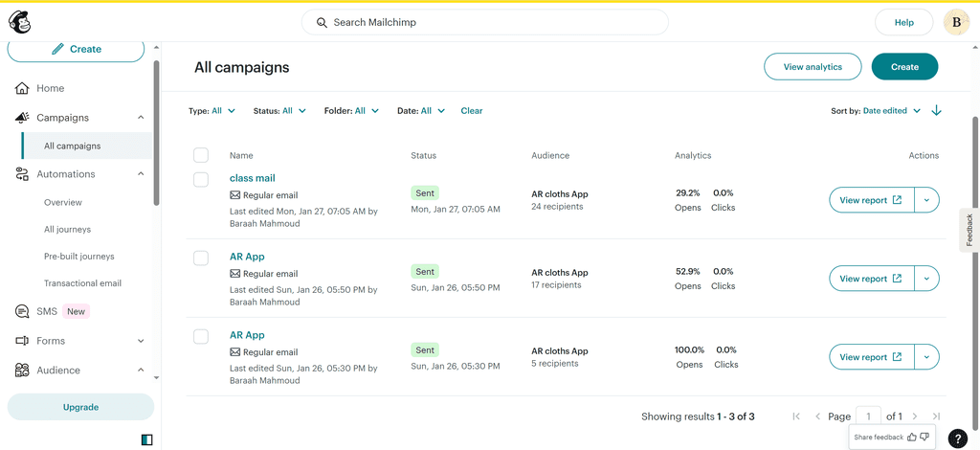Expand the Forms menu chevron
980x450 pixels.
(141, 341)
